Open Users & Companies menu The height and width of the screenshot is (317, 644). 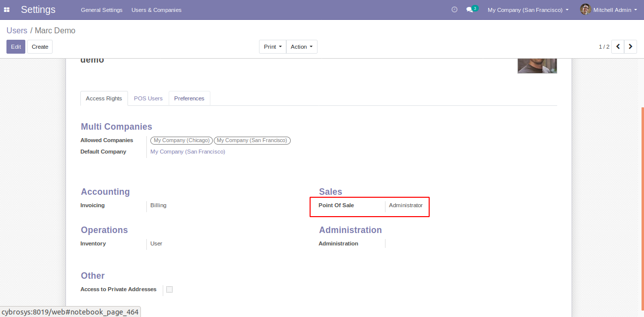pos(156,10)
